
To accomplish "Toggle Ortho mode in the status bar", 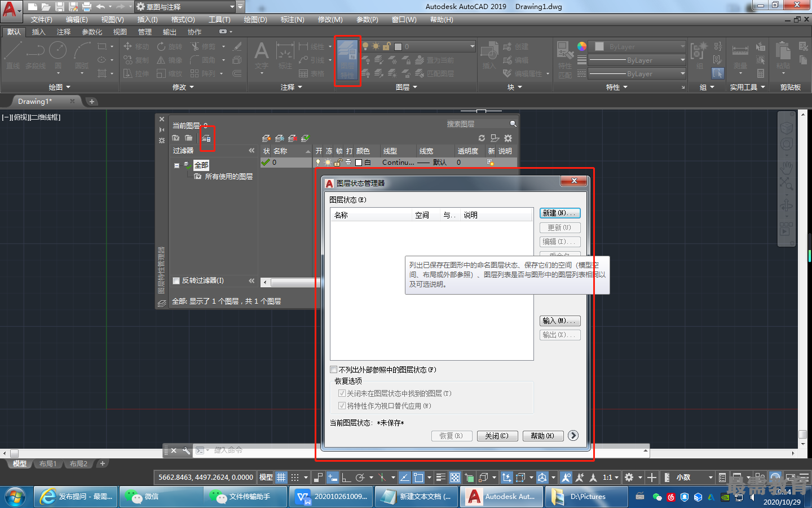I will (x=346, y=478).
